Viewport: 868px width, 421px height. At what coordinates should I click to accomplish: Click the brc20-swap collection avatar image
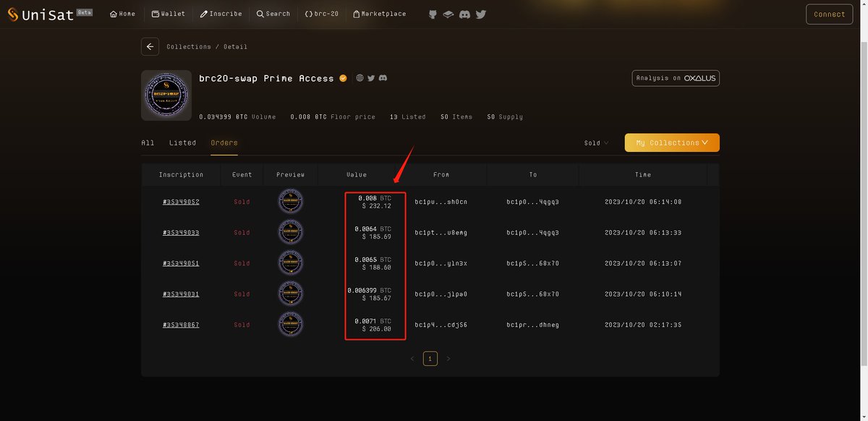coord(166,95)
